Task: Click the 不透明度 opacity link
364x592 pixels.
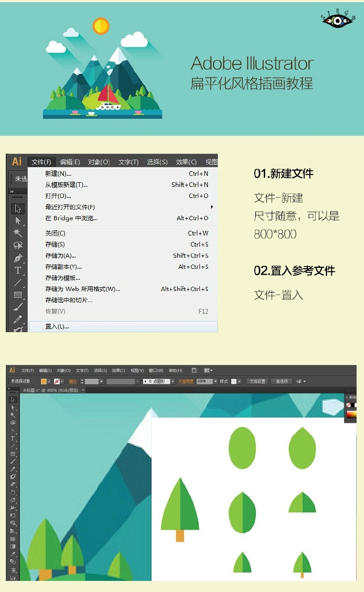Action: [x=186, y=381]
